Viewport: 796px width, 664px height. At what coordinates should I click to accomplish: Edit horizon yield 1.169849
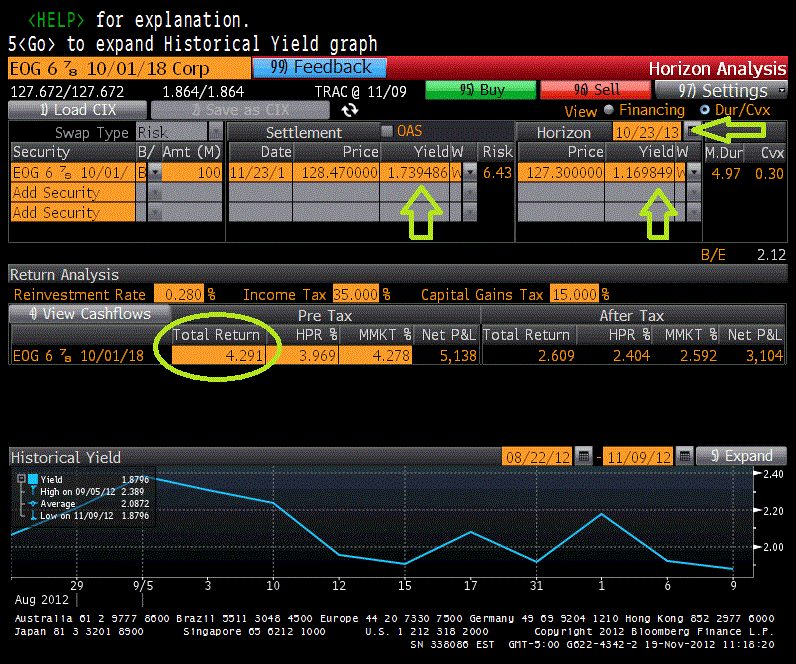[640, 173]
